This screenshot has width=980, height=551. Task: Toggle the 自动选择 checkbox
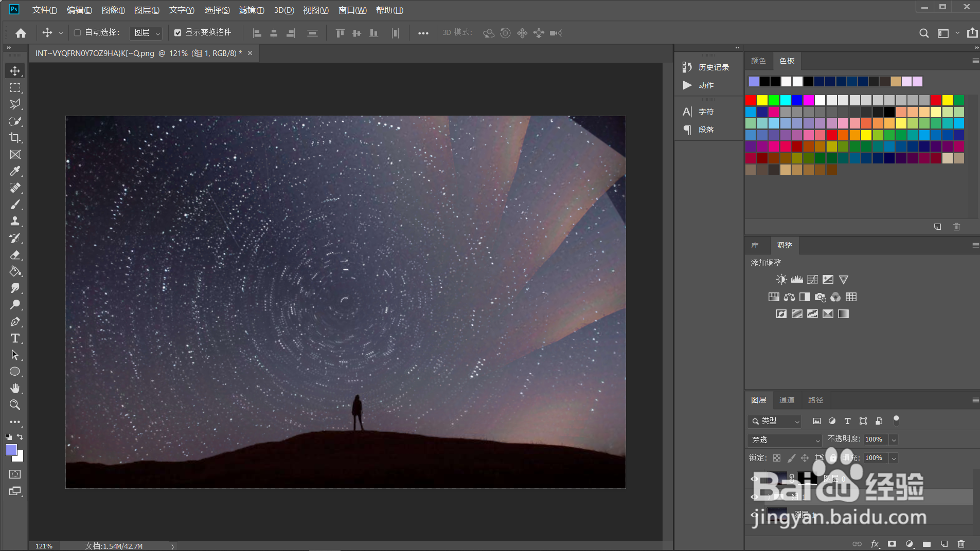[x=77, y=33]
